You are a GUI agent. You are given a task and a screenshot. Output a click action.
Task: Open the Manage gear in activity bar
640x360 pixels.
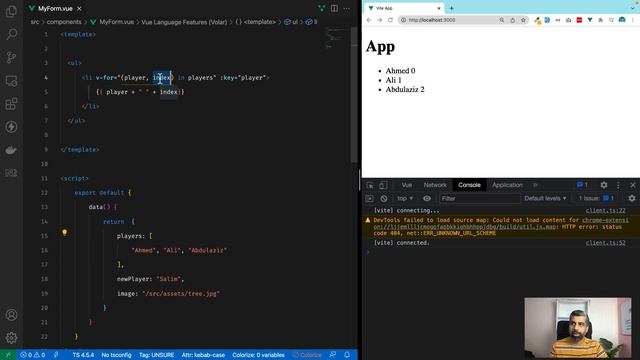[x=11, y=338]
